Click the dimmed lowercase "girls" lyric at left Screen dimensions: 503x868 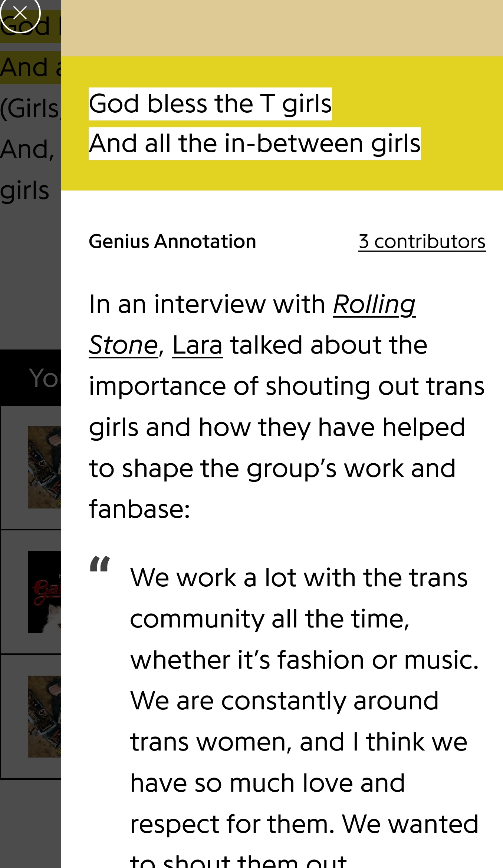(x=24, y=191)
